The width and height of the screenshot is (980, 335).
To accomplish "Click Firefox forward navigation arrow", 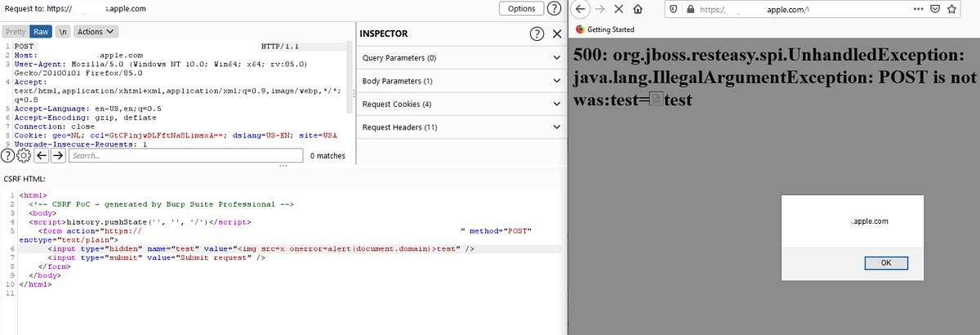I will (x=599, y=10).
